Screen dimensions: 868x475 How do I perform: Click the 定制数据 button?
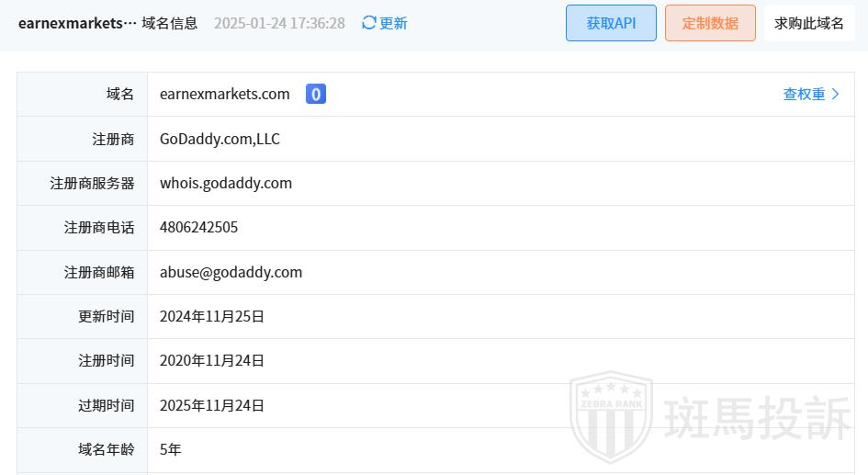(x=710, y=23)
